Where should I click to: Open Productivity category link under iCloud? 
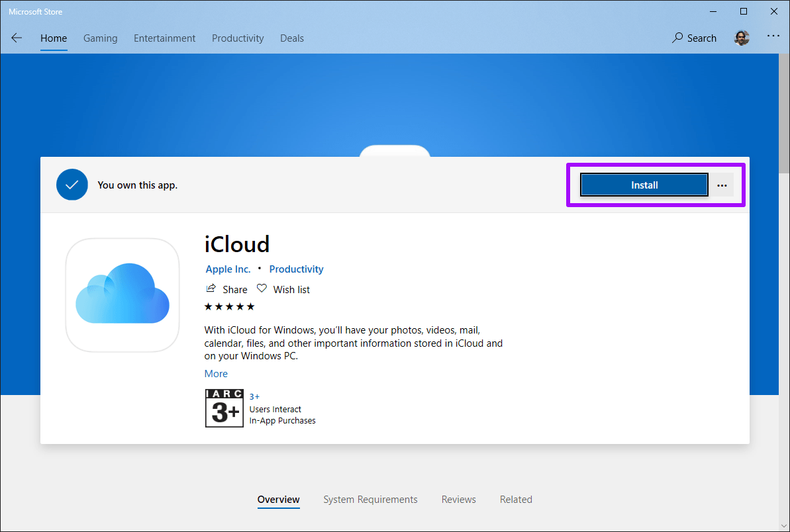pyautogui.click(x=296, y=269)
